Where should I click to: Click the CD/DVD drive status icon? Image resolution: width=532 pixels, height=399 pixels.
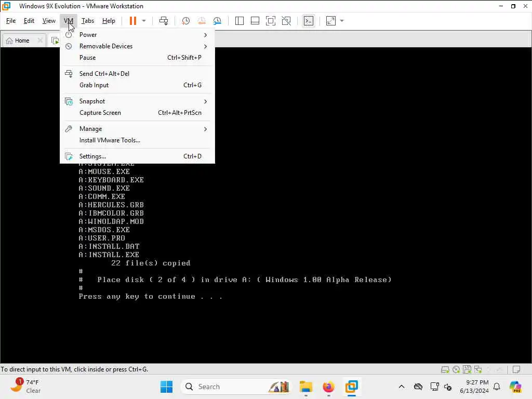pos(456,369)
